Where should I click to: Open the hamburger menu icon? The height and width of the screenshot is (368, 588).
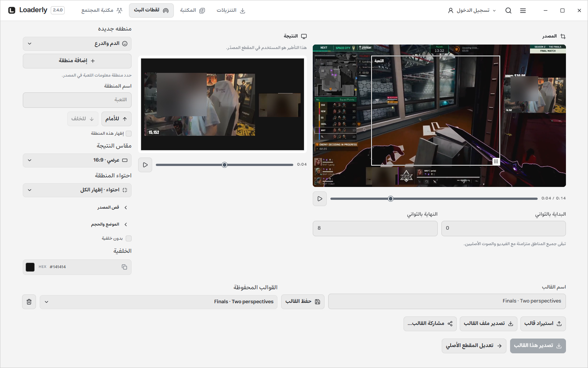pyautogui.click(x=523, y=11)
